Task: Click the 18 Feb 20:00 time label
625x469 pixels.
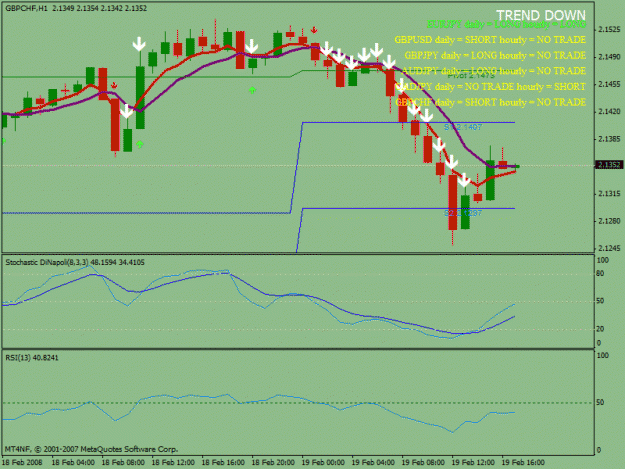Action: coord(273,463)
